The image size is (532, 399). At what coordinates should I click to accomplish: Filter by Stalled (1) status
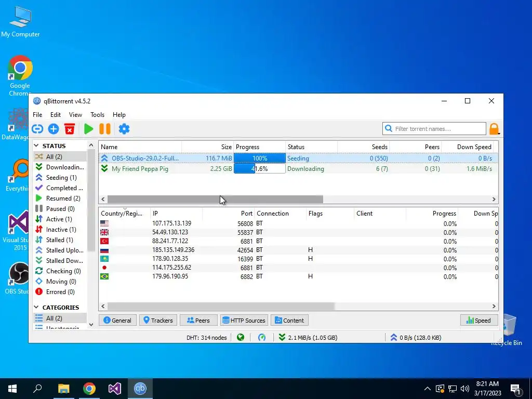point(60,240)
